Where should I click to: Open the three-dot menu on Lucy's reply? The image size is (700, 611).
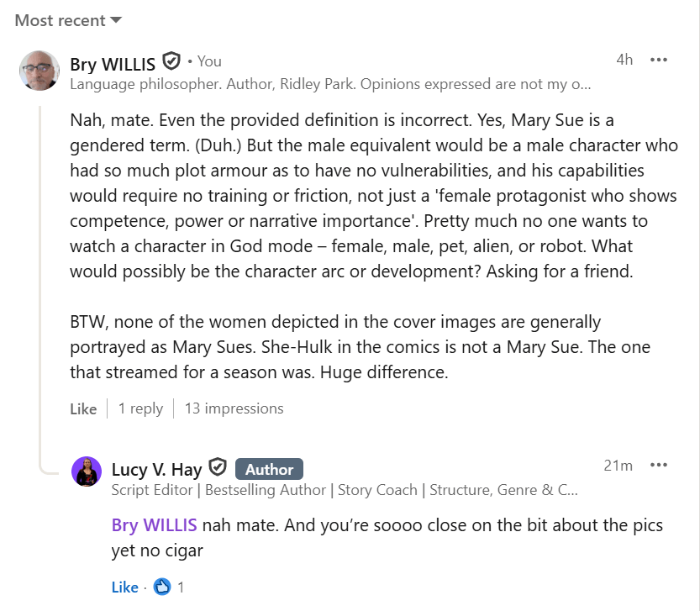click(659, 466)
